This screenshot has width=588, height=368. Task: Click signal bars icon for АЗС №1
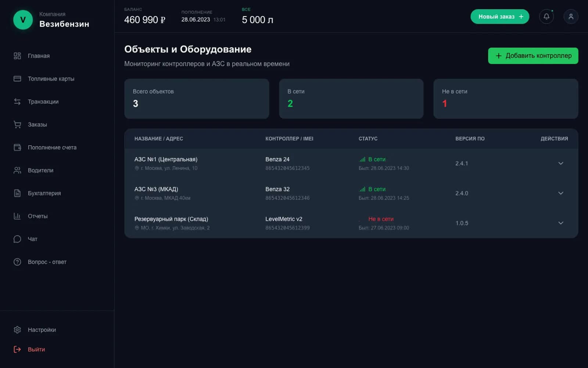(x=362, y=159)
